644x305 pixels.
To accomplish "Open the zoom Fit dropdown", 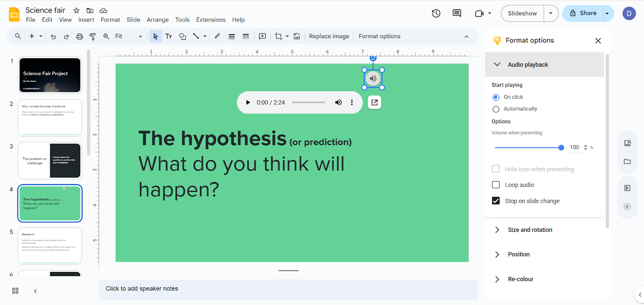I will (x=128, y=37).
